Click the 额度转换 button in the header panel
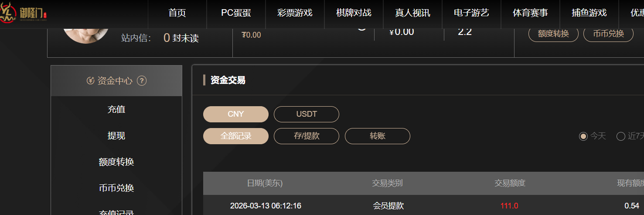 coord(553,34)
